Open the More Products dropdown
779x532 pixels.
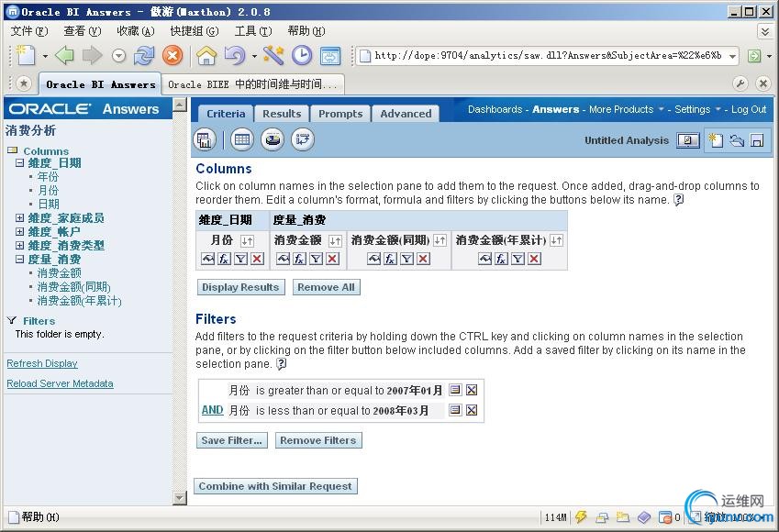[x=626, y=109]
